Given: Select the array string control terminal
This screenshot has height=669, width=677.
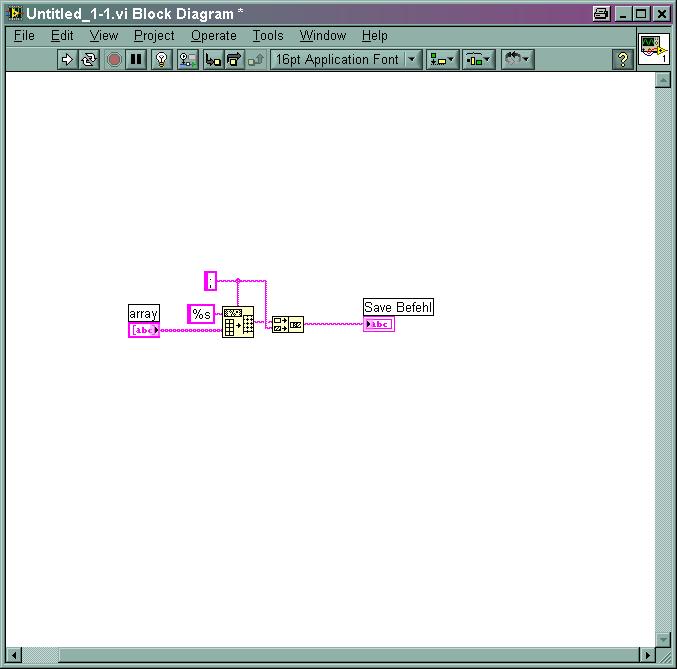Looking at the screenshot, I should tap(144, 330).
